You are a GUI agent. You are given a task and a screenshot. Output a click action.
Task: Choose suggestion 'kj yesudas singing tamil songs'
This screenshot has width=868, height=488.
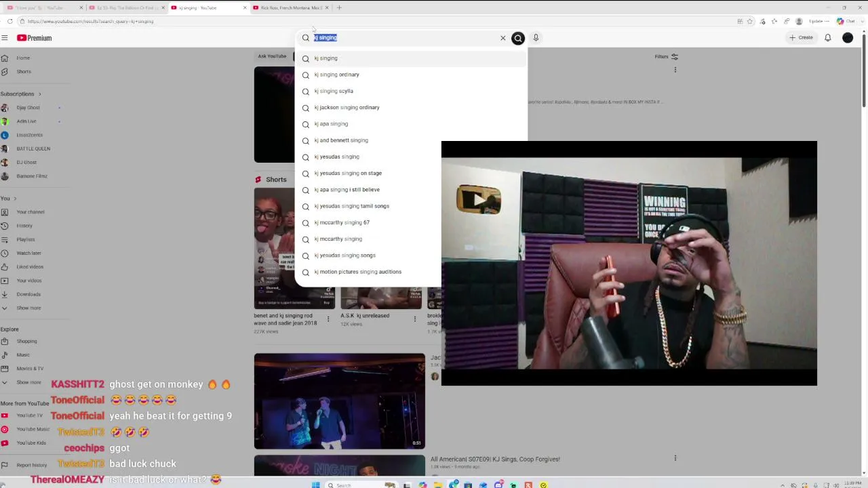368,206
